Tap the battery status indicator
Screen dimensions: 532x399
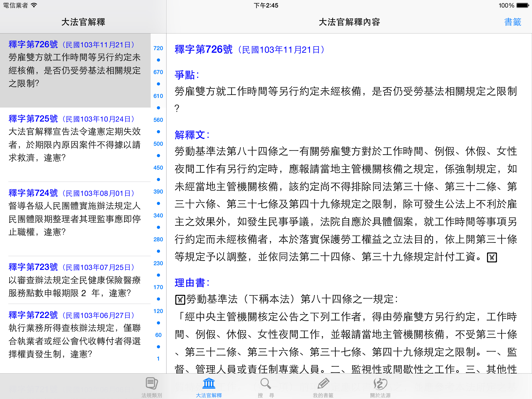[x=522, y=5]
